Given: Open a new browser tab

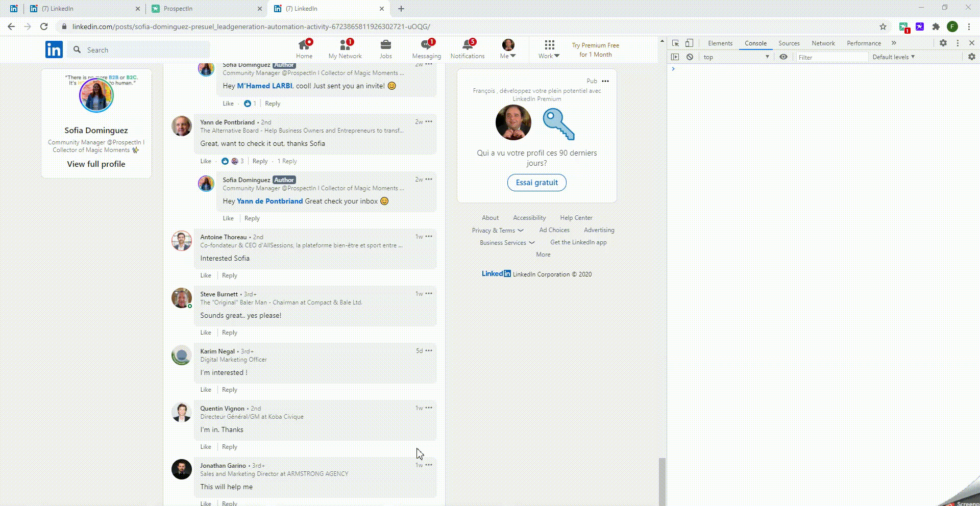Looking at the screenshot, I should pyautogui.click(x=401, y=9).
